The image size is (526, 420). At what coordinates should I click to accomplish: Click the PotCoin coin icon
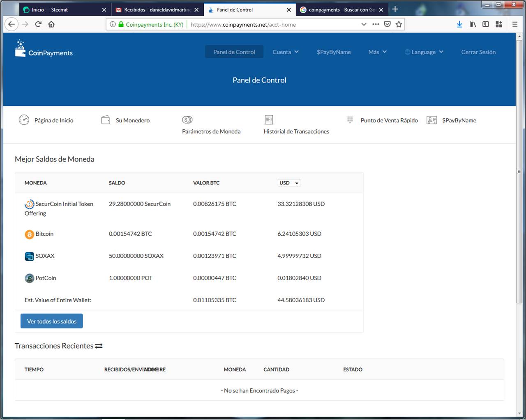pos(29,278)
